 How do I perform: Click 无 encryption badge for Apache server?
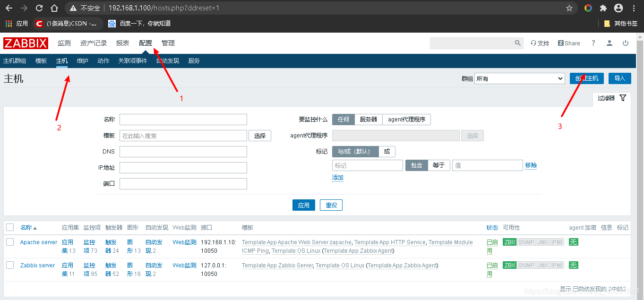(x=574, y=242)
